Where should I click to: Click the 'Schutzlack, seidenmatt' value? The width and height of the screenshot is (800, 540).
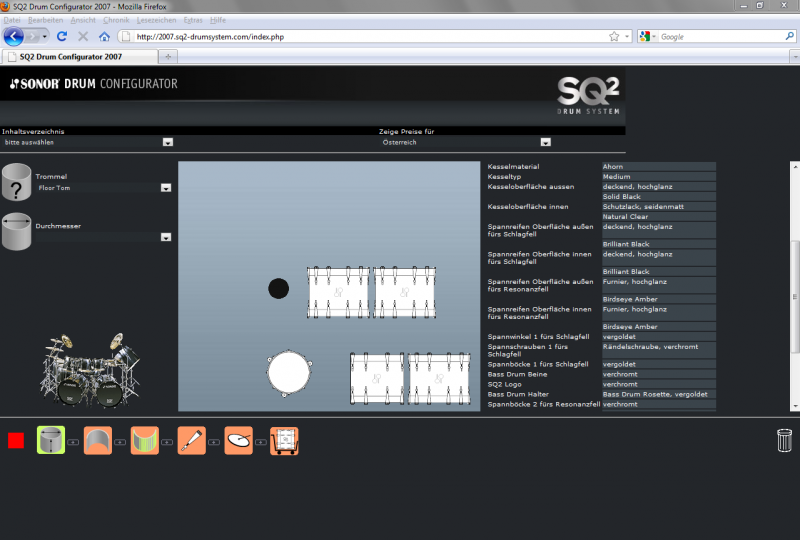coord(659,207)
